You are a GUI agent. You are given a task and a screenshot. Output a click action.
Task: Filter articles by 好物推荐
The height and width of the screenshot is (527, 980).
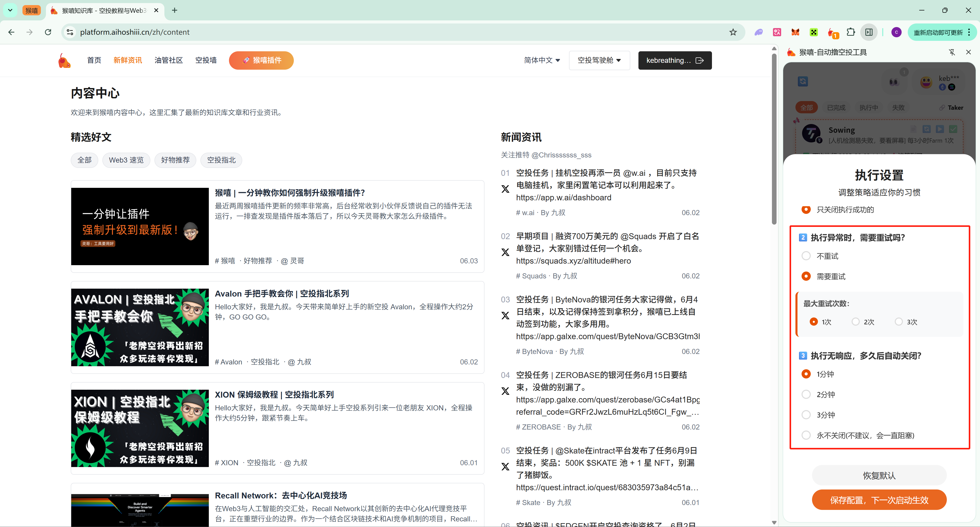tap(175, 160)
